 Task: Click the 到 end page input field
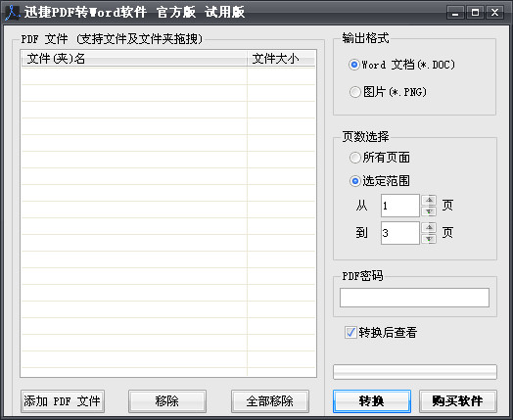coord(400,233)
